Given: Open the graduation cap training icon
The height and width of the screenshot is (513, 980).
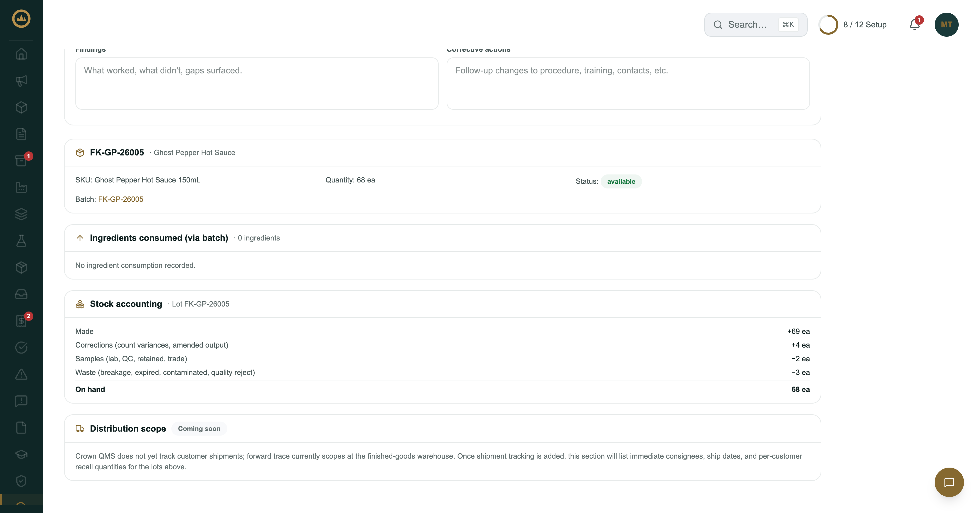Looking at the screenshot, I should pyautogui.click(x=21, y=454).
